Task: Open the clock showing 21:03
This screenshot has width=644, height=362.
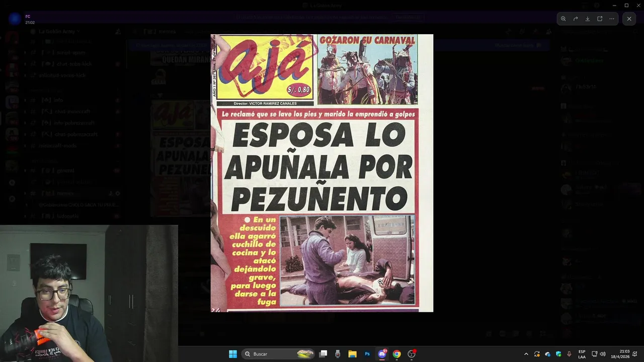Action: [620, 354]
